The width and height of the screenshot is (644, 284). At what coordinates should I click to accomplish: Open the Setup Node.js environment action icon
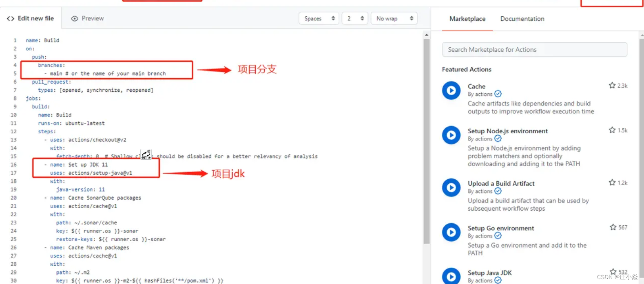(x=451, y=135)
